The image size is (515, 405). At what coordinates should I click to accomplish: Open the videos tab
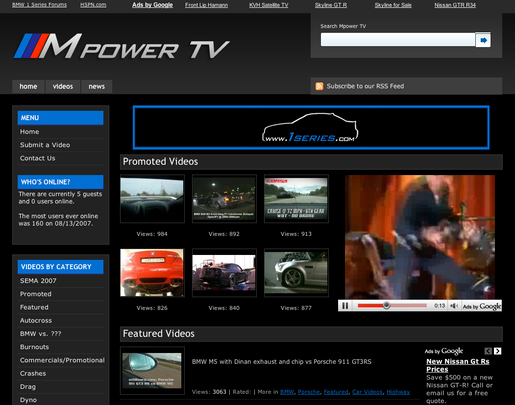[63, 87]
